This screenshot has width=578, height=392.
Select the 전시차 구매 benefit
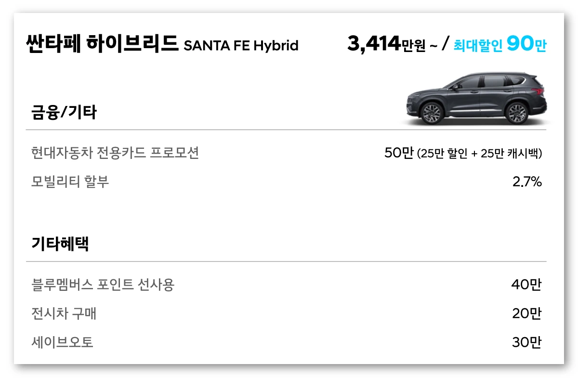[x=64, y=314]
